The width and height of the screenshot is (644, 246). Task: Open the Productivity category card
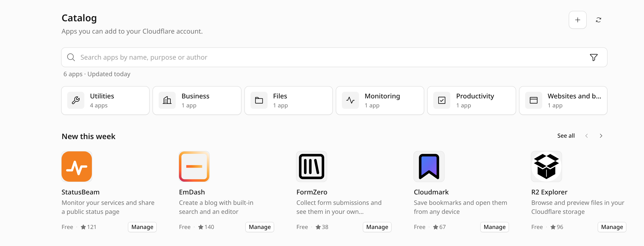tap(471, 101)
